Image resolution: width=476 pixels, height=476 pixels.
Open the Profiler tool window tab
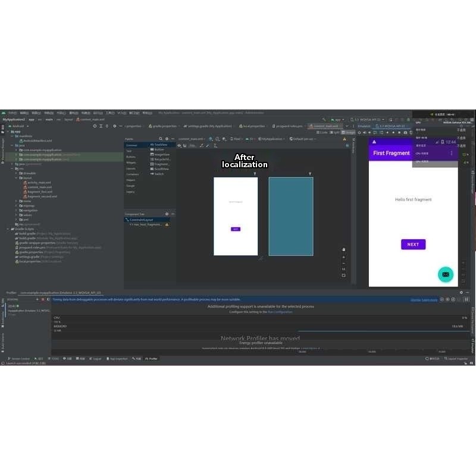[152, 359]
